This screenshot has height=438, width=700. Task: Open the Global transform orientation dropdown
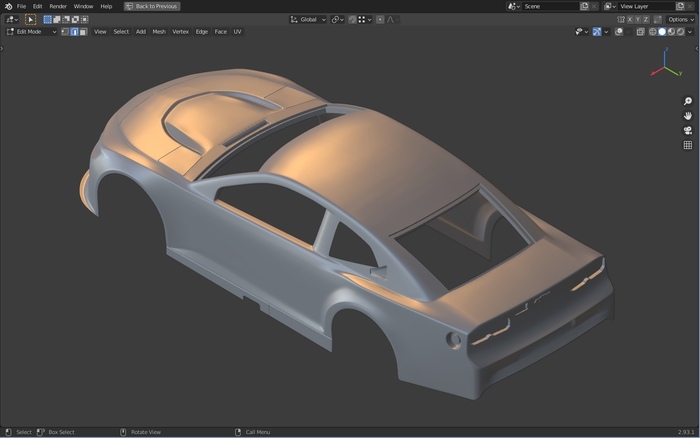pos(308,19)
